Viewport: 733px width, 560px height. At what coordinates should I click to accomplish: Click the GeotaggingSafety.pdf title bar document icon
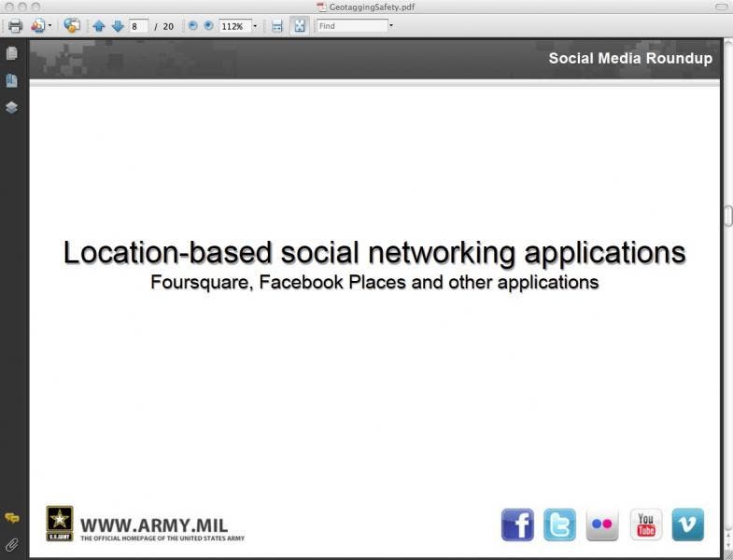pyautogui.click(x=320, y=7)
